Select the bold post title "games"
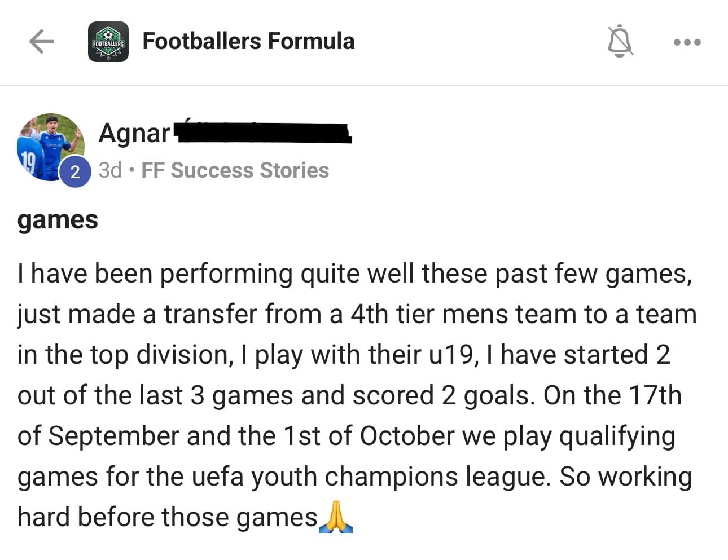Image resolution: width=728 pixels, height=560 pixels. coord(58,220)
